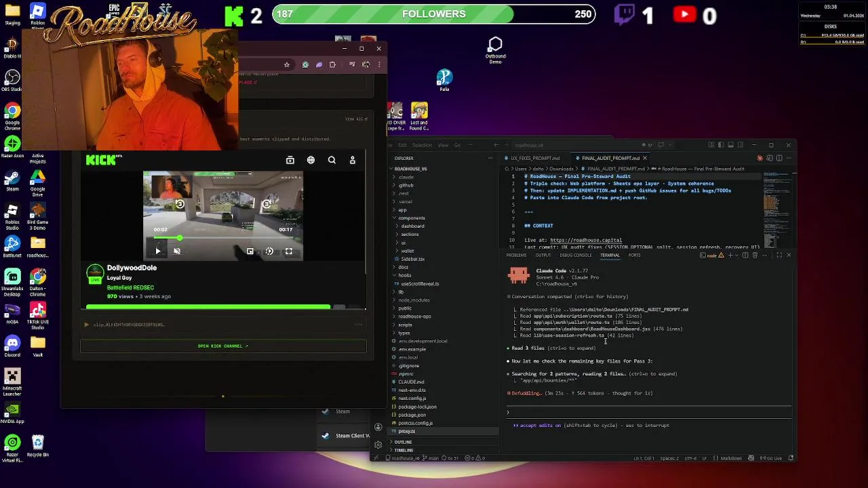Open the View menu in VS Code
The height and width of the screenshot is (488, 868).
[x=443, y=145]
